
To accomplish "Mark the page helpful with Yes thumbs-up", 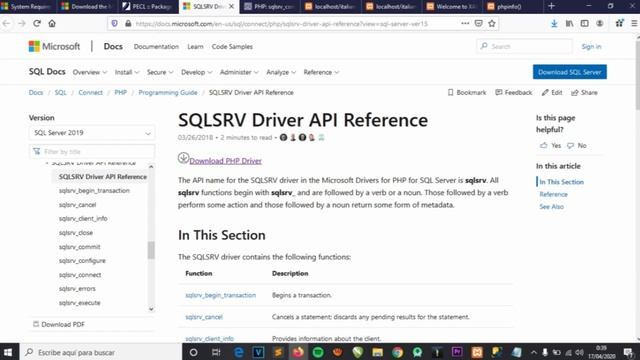I will click(550, 145).
